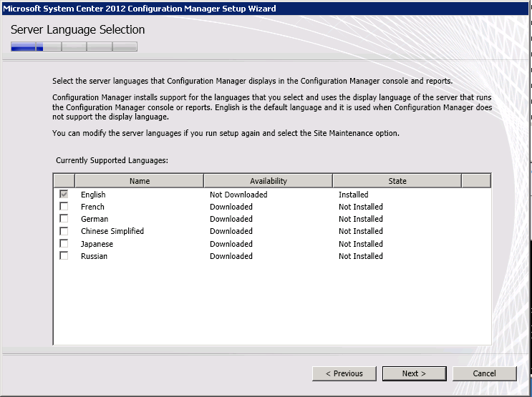Click the Currently Supported Languages label
Viewport: 532px width, 397px height.
112,160
